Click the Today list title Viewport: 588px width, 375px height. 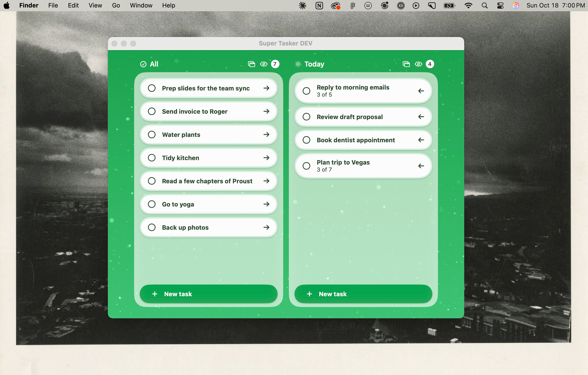click(314, 64)
